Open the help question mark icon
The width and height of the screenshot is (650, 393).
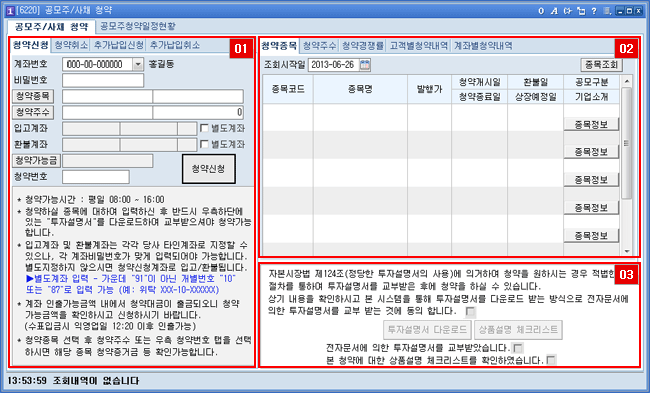tap(594, 11)
